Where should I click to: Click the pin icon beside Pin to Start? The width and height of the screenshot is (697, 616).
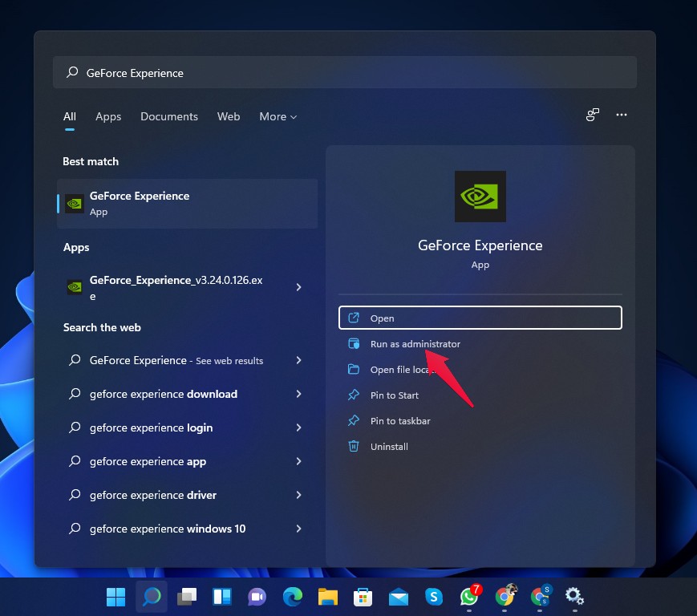tap(354, 395)
